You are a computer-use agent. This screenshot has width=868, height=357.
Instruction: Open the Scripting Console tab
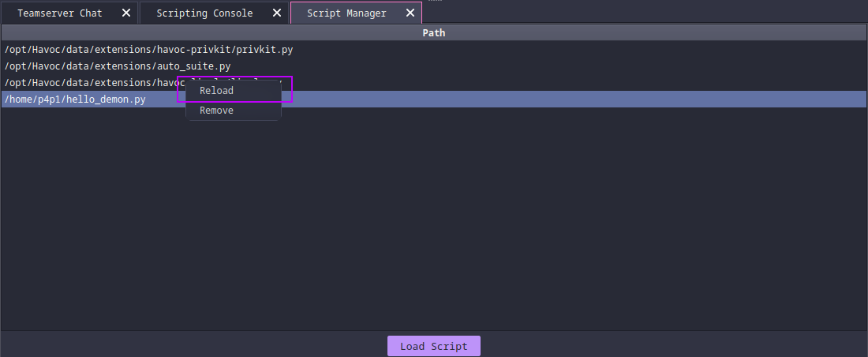pos(204,13)
